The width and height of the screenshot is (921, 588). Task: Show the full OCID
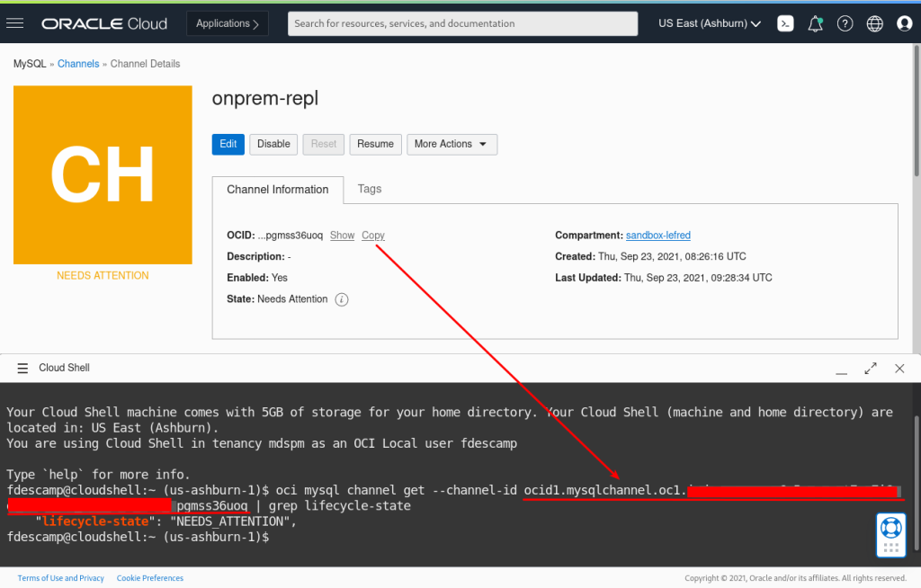(342, 236)
